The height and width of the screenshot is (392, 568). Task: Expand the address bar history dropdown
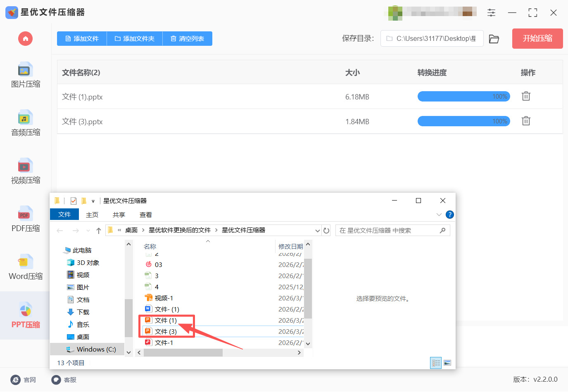317,231
